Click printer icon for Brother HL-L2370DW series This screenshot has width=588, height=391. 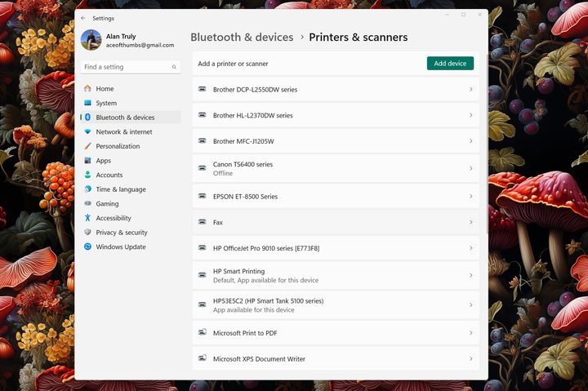click(203, 115)
